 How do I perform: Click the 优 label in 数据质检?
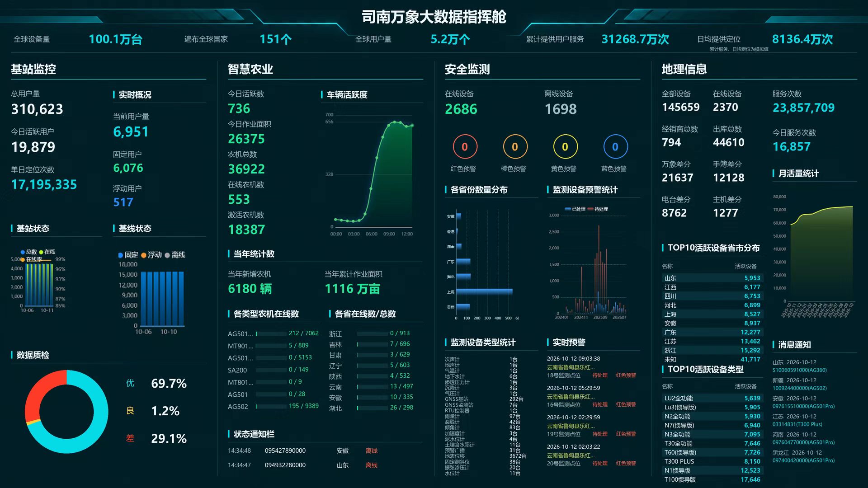[130, 383]
